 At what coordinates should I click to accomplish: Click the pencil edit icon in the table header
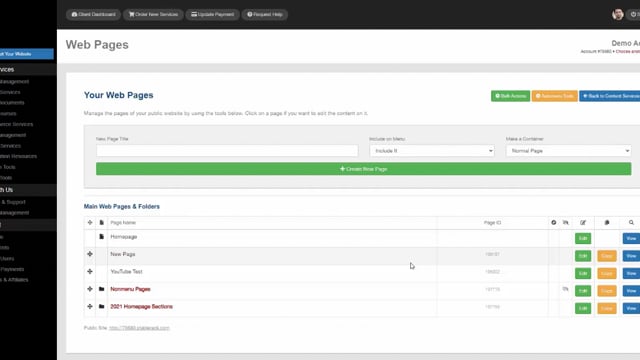tap(583, 222)
